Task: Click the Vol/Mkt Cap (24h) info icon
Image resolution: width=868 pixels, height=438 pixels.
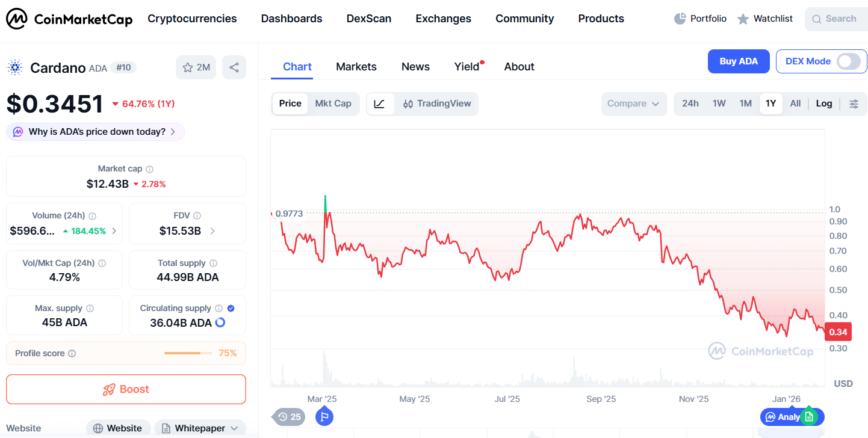Action: pyautogui.click(x=102, y=264)
